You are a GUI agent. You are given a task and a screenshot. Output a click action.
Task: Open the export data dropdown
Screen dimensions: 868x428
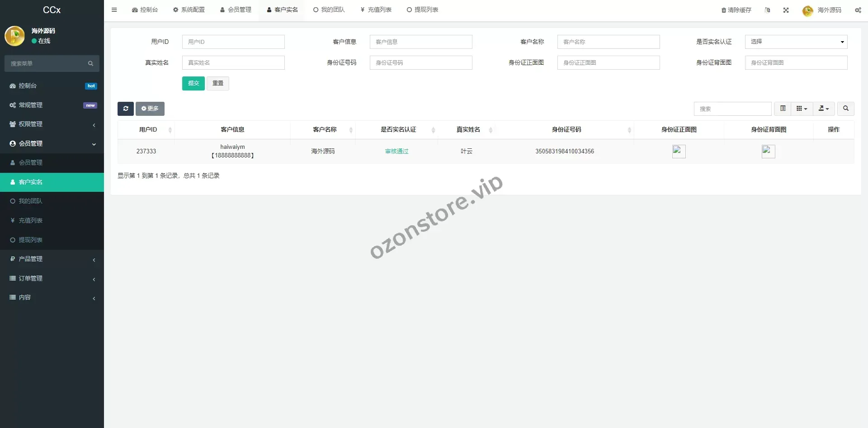(x=823, y=109)
